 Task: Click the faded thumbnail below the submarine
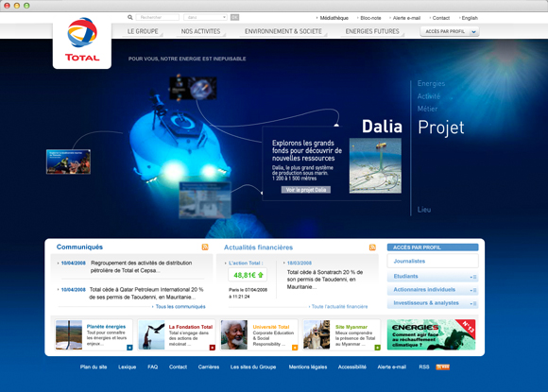pos(205,200)
